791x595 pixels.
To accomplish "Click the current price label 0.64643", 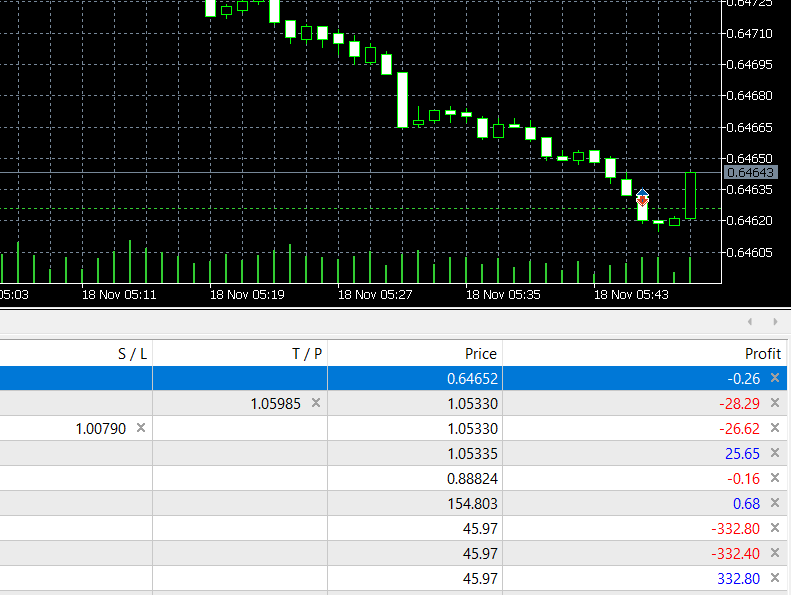I will (750, 173).
